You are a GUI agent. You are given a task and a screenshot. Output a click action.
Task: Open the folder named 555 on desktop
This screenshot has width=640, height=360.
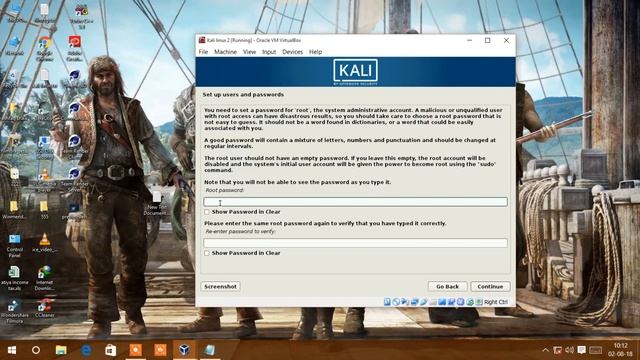(x=44, y=210)
